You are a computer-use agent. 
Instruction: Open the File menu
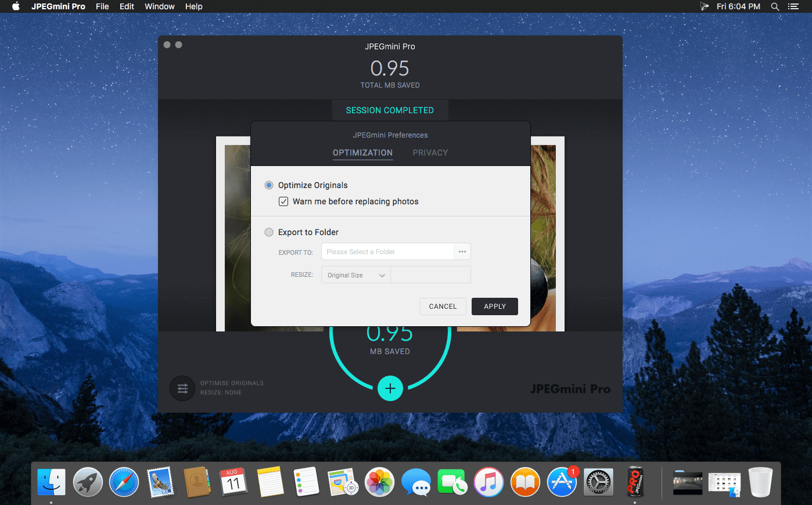pyautogui.click(x=102, y=6)
